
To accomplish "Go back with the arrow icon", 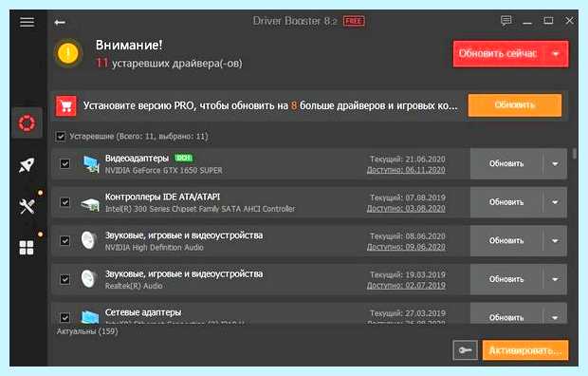I will point(60,23).
